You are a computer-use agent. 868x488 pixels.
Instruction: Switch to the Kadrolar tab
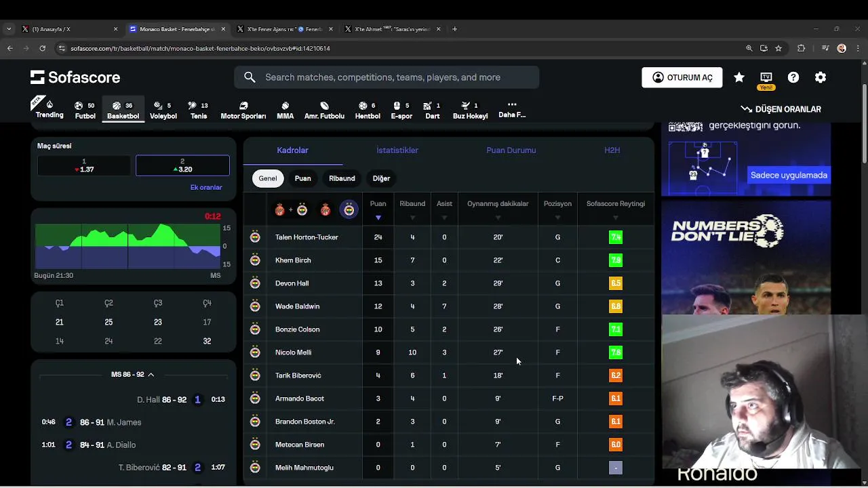click(292, 150)
